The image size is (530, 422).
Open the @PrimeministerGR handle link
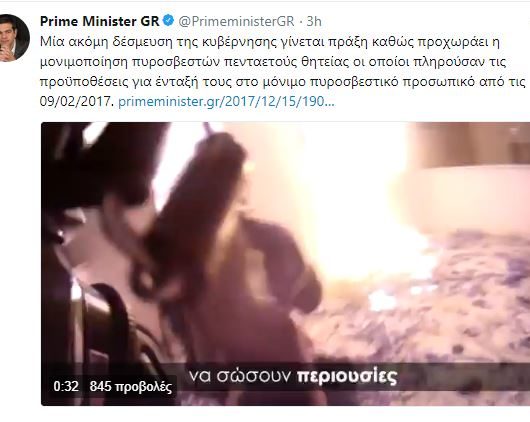(x=236, y=21)
